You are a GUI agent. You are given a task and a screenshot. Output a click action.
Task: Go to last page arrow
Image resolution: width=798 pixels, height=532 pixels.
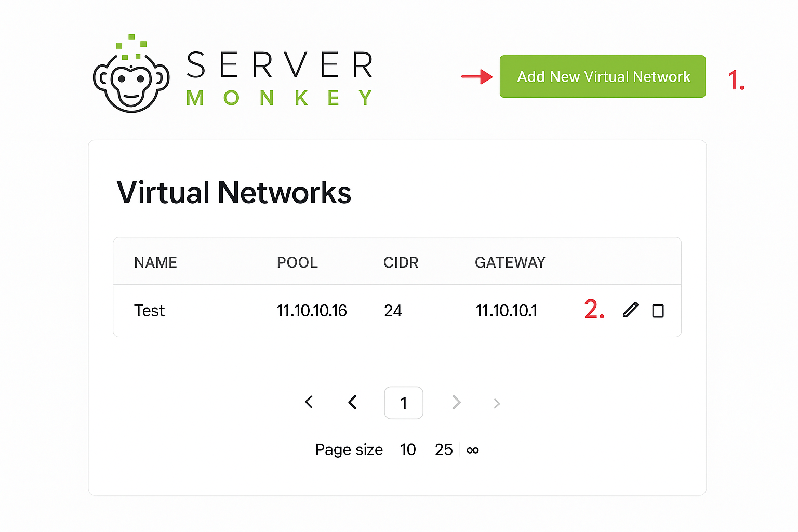497,403
